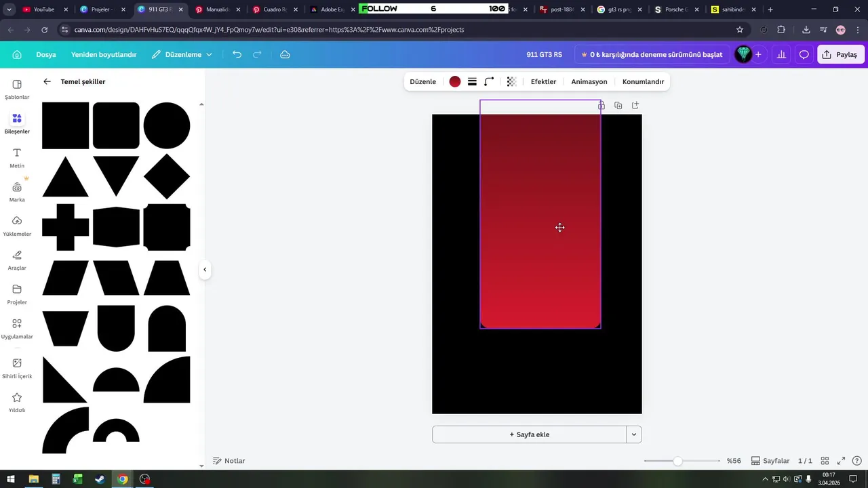Open the analytics chart icon
Viewport: 868px width, 488px height.
[x=781, y=54]
